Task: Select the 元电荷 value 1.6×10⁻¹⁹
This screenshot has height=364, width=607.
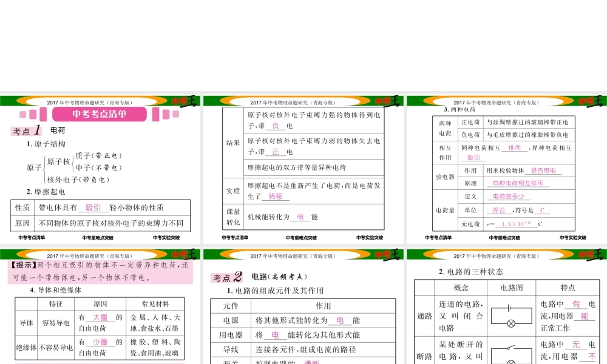Action: pos(517,224)
